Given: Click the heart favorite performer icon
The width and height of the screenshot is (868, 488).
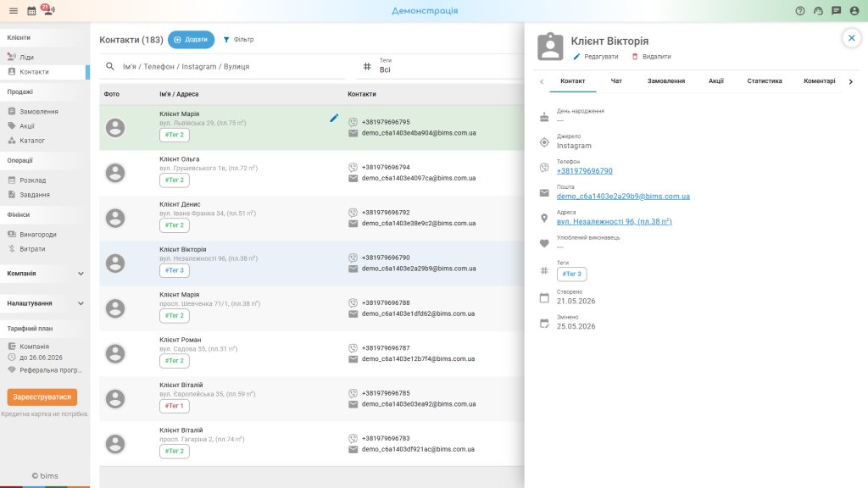Looking at the screenshot, I should pos(544,243).
